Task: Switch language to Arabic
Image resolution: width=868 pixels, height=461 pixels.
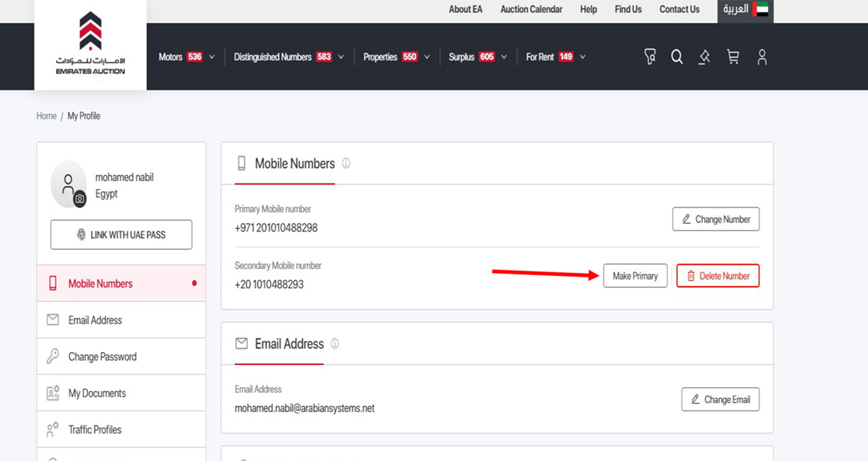Action: (745, 10)
